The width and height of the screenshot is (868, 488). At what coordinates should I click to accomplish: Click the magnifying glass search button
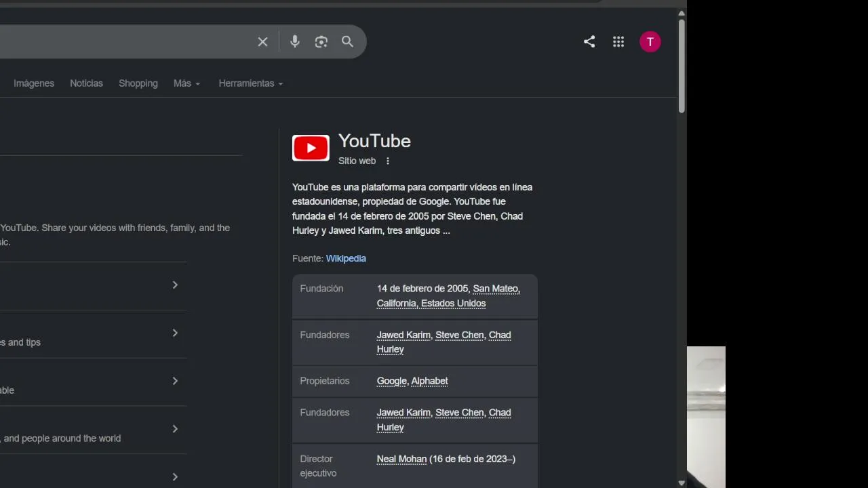347,42
